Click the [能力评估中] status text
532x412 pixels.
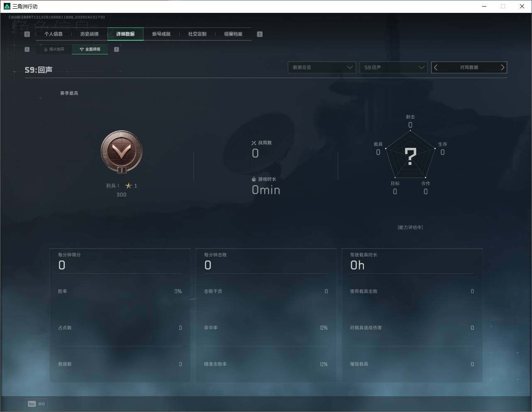pyautogui.click(x=410, y=228)
